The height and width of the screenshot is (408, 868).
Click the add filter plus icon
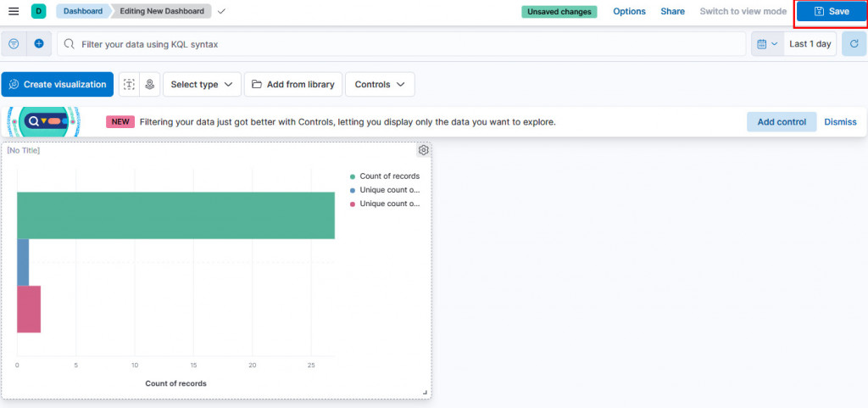pyautogui.click(x=39, y=43)
